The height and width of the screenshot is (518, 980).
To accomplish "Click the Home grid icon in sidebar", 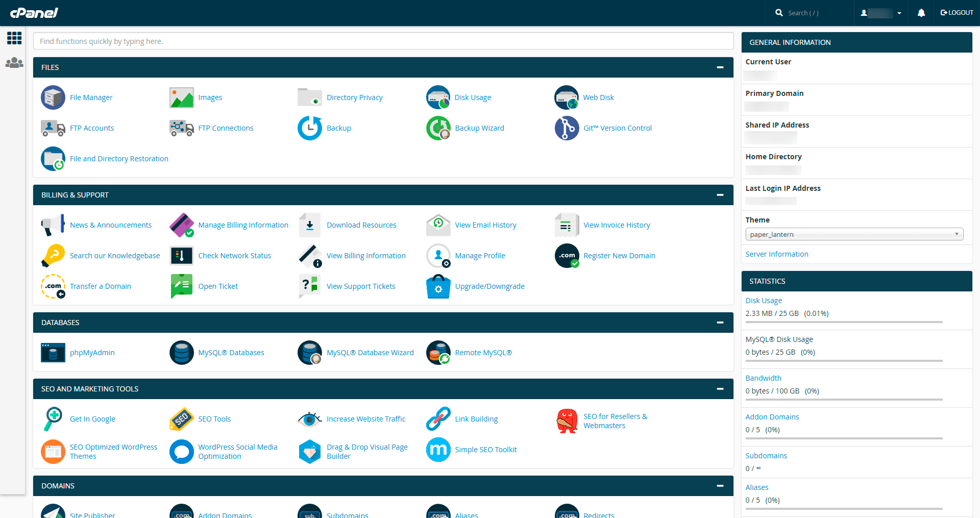I will tap(14, 38).
